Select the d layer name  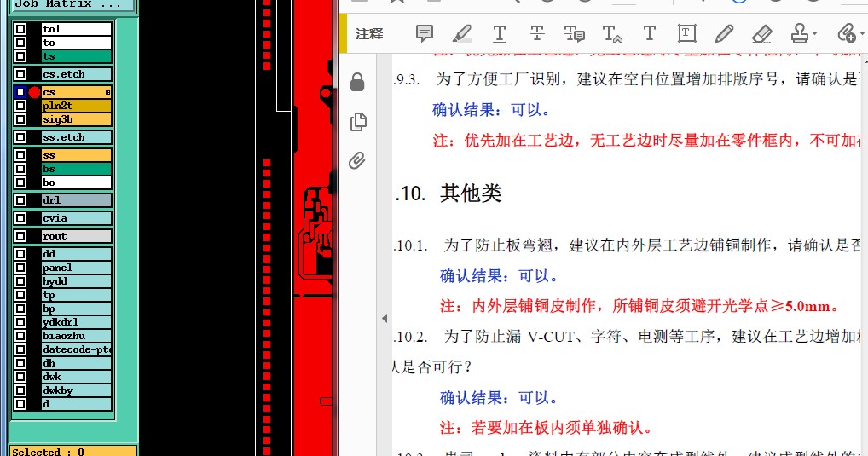[x=77, y=404]
